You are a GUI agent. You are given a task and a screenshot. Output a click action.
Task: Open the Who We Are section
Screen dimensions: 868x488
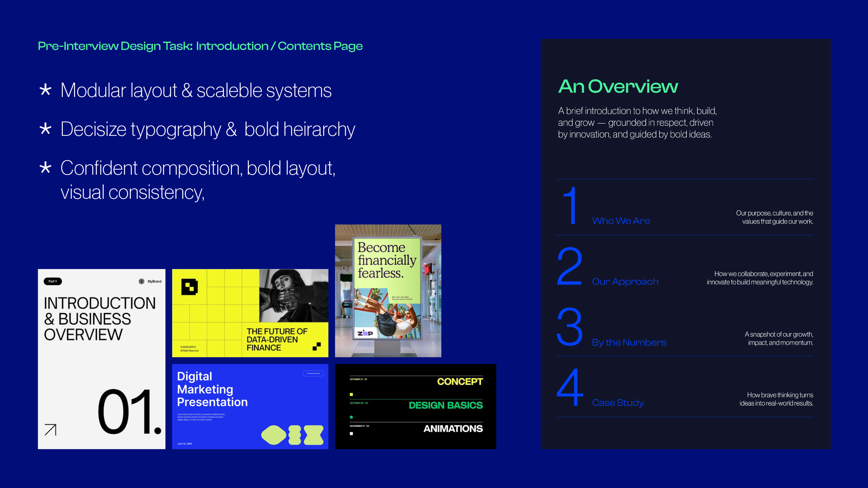tap(621, 221)
